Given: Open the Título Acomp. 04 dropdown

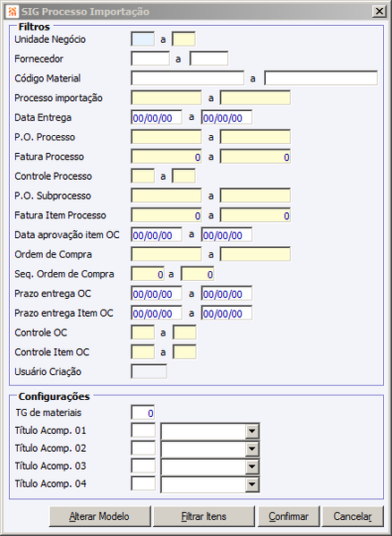Looking at the screenshot, I should coord(251,484).
